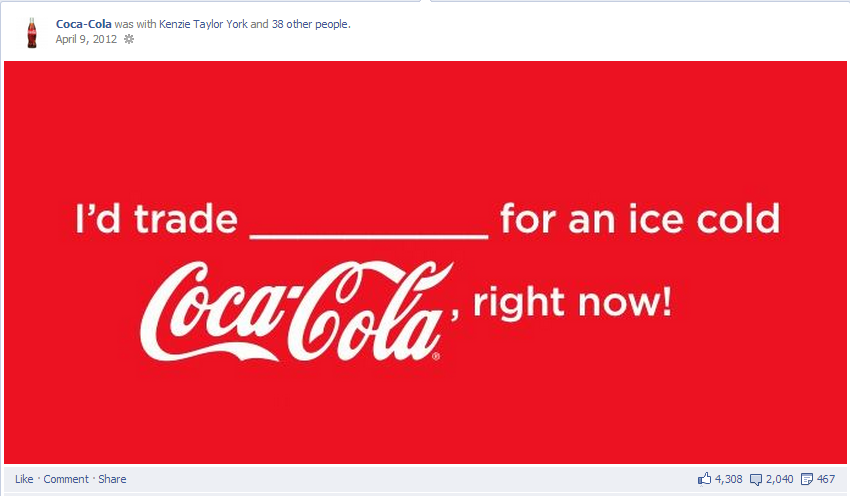Click the audience gear icon beside date
The image size is (850, 496).
(129, 39)
